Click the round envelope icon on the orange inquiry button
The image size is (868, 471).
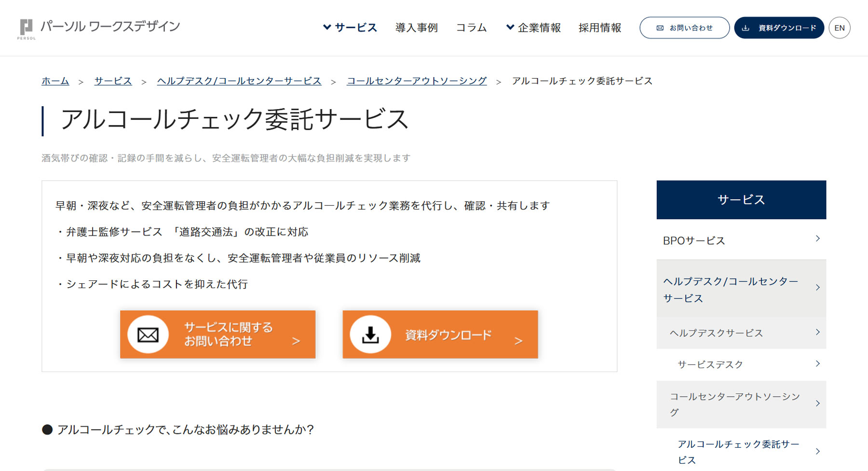(x=148, y=334)
